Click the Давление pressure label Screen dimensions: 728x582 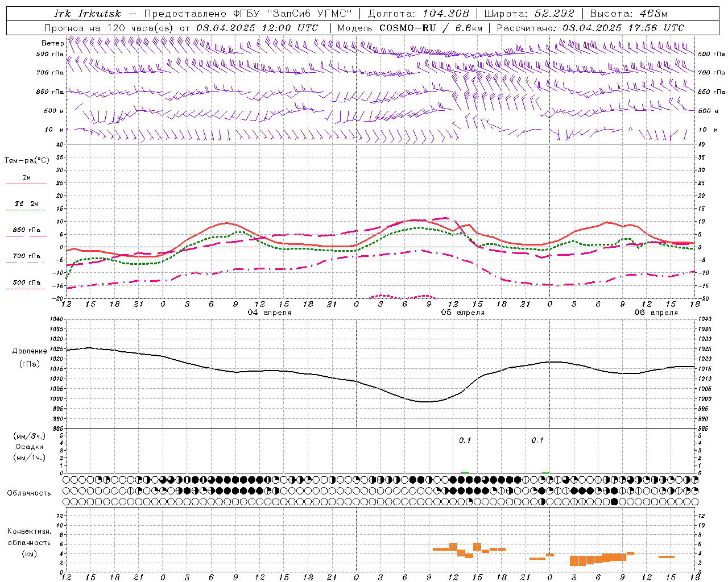pos(30,351)
